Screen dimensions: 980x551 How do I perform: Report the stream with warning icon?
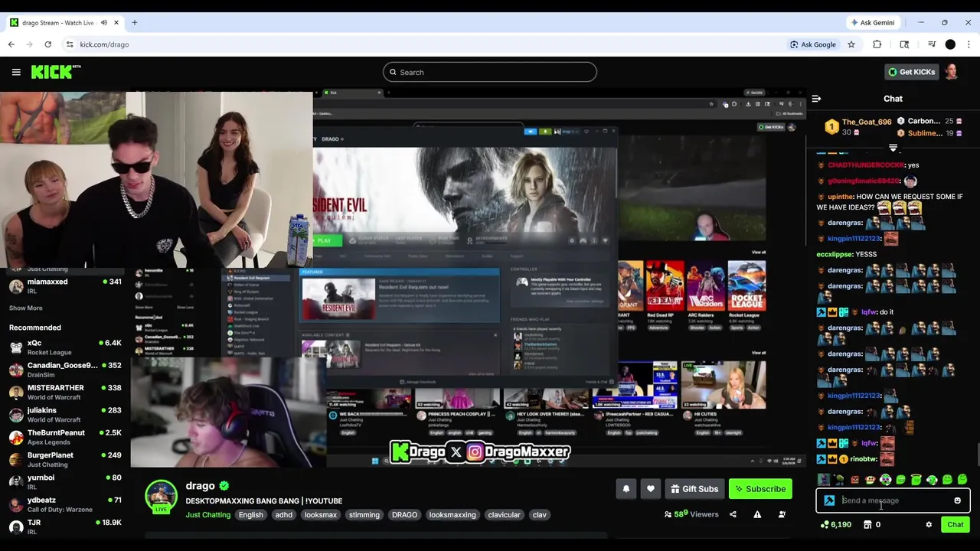(x=757, y=514)
